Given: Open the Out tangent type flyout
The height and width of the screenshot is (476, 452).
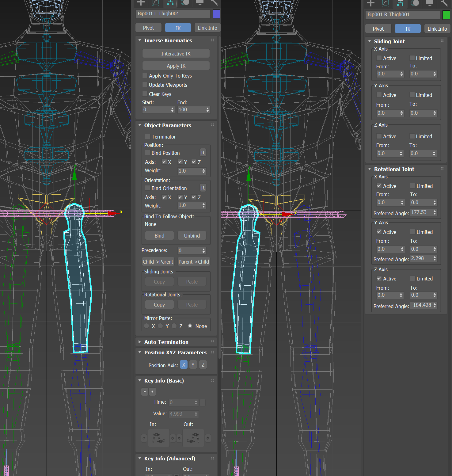Looking at the screenshot, I should 193,438.
